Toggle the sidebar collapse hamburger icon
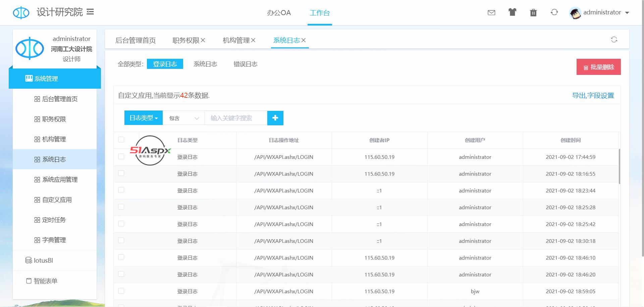 90,12
